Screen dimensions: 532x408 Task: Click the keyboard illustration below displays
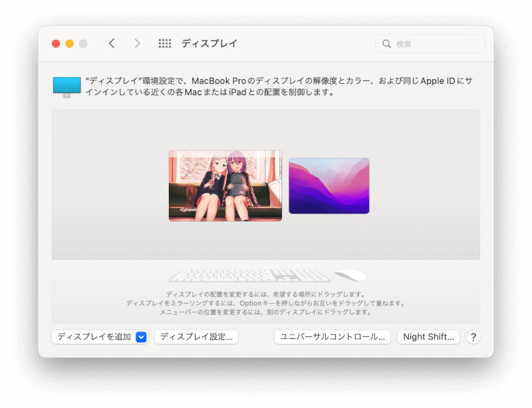pos(249,276)
